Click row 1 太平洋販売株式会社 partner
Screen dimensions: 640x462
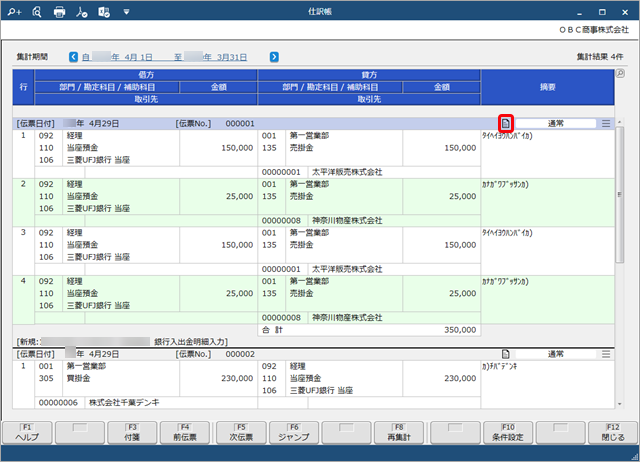pos(347,172)
